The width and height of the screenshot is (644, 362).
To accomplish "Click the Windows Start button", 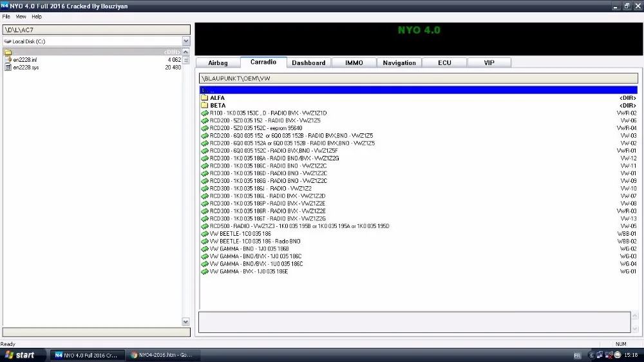I will 20,355.
